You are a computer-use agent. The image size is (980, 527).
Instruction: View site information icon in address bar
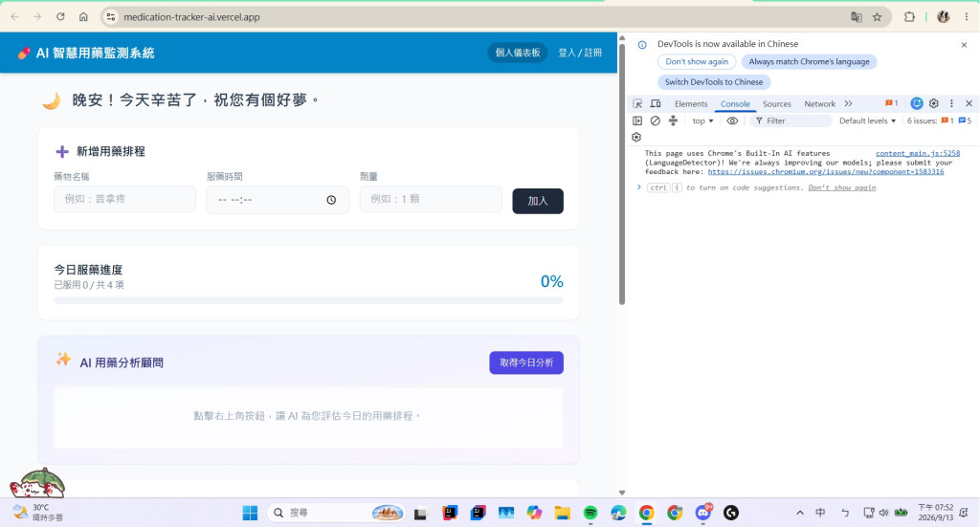[111, 17]
